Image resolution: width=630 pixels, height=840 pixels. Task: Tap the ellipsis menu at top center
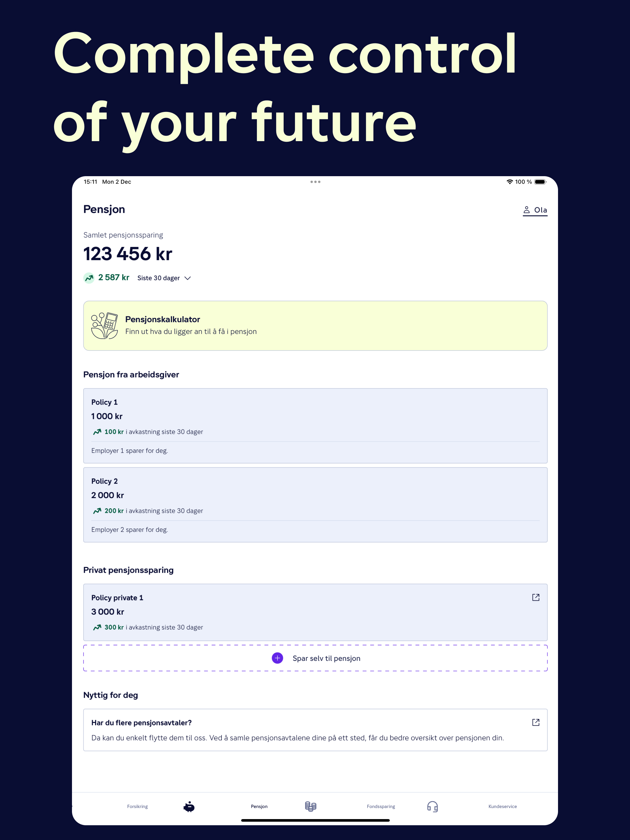pyautogui.click(x=315, y=181)
